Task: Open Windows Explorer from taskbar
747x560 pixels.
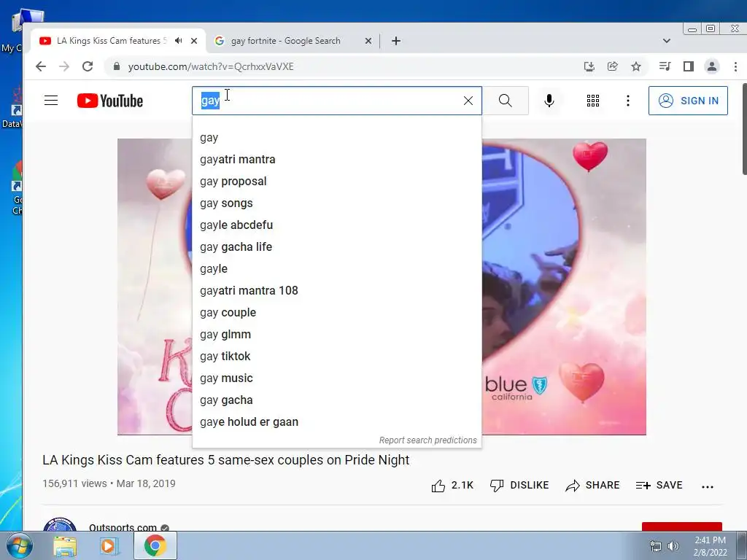Action: [65, 545]
